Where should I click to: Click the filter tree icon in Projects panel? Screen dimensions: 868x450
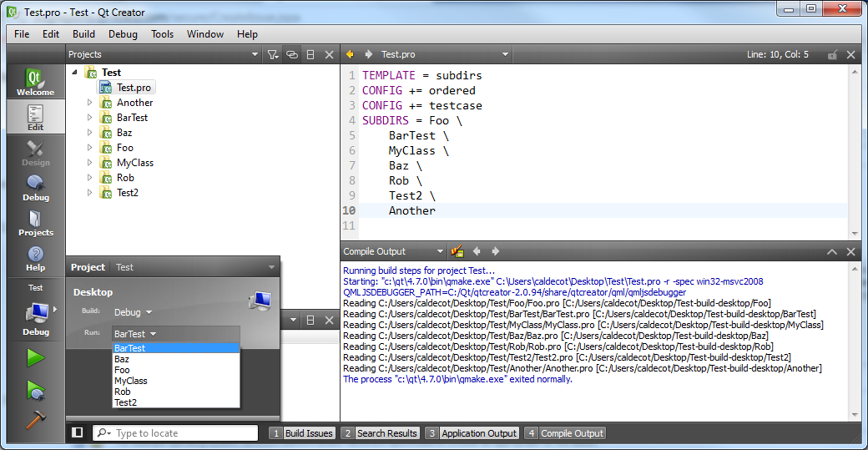(x=273, y=54)
